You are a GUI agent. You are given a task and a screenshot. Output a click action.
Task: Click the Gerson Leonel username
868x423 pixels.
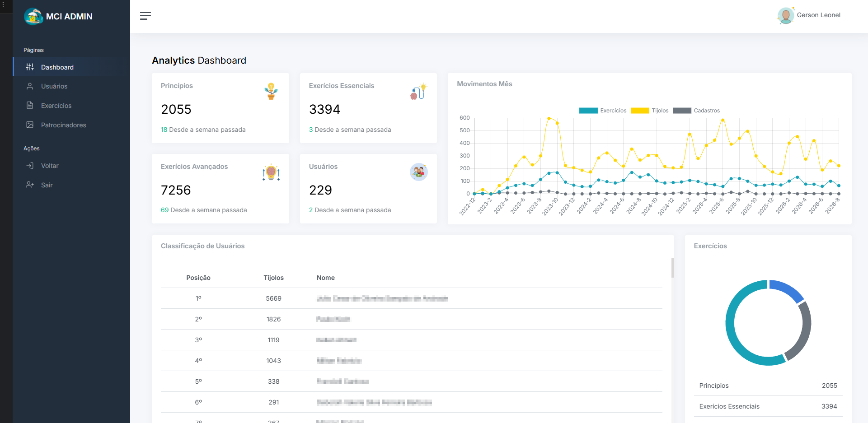pyautogui.click(x=818, y=15)
